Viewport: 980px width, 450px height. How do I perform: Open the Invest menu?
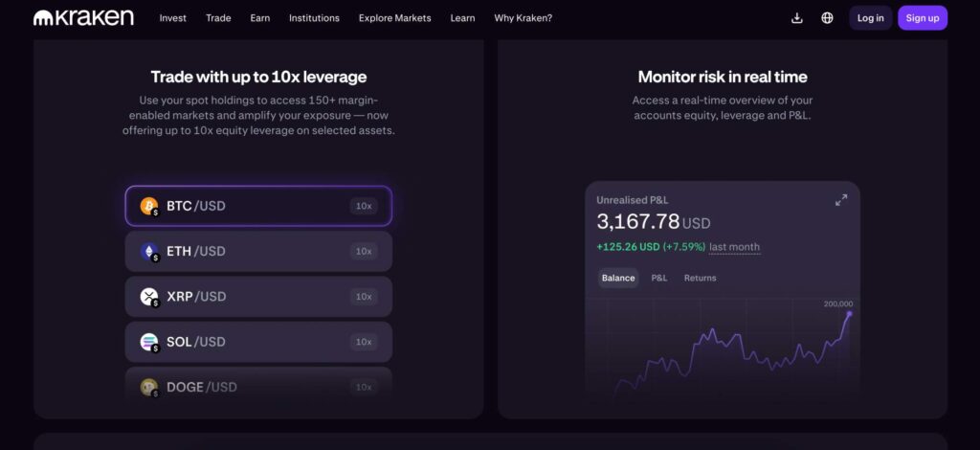(x=172, y=18)
